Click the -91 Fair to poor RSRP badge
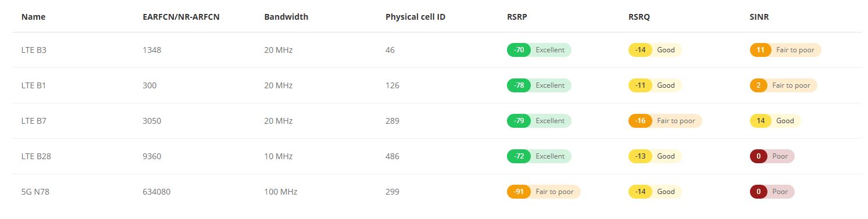 click(x=544, y=192)
